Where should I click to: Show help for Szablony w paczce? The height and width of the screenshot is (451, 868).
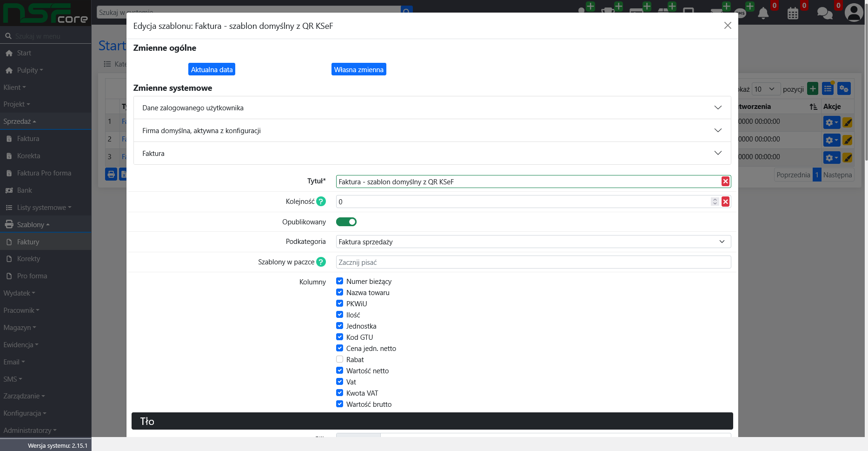321,262
